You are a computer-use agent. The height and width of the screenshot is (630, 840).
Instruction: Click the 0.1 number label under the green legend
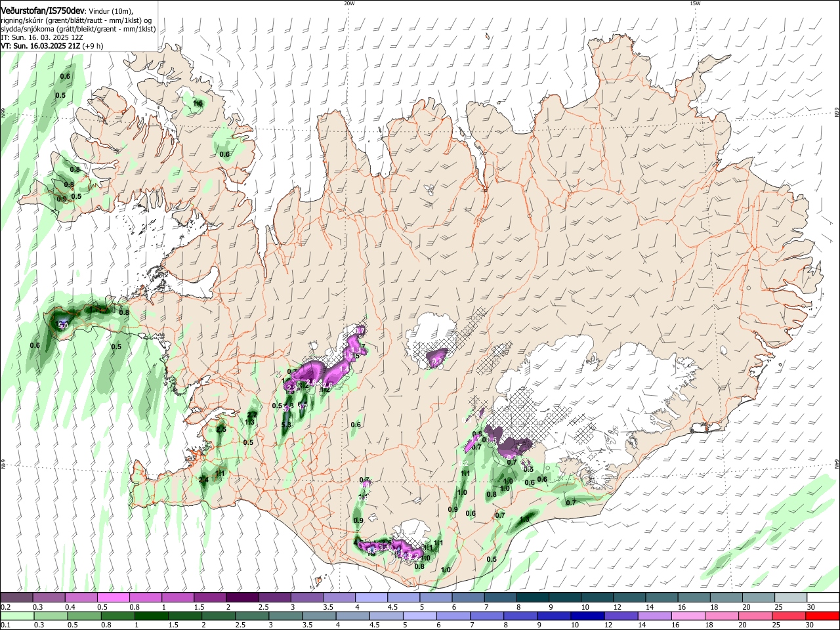click(x=5, y=625)
